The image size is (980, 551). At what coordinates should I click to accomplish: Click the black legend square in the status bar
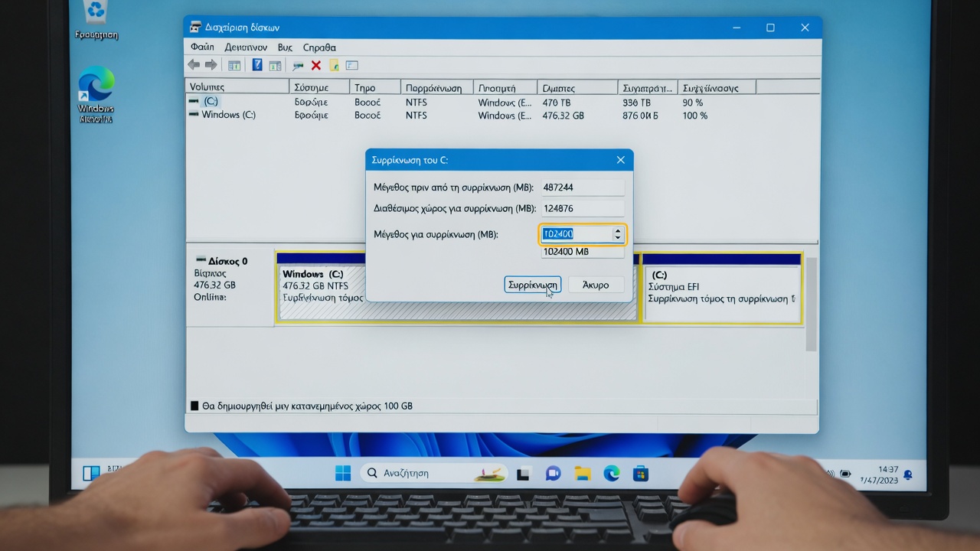pyautogui.click(x=194, y=406)
